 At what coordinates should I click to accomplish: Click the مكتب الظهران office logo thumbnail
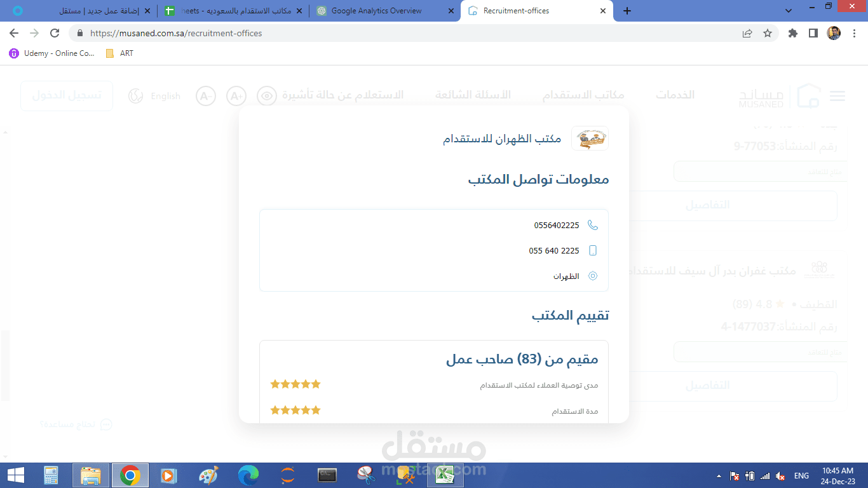pyautogui.click(x=590, y=138)
